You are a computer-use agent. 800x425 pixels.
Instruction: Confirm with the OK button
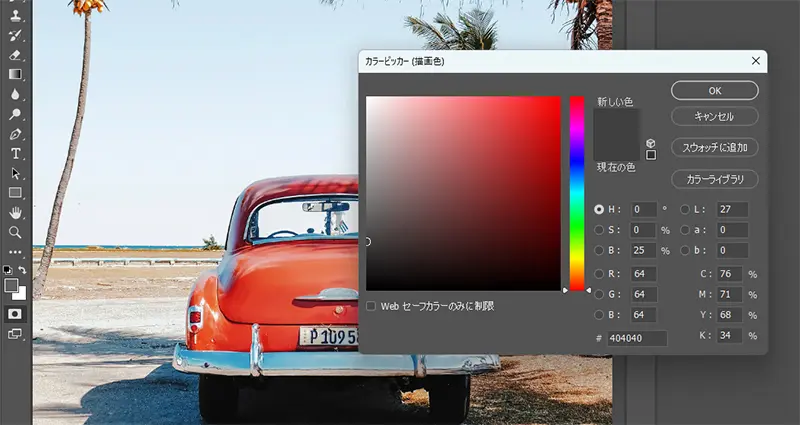[x=715, y=90]
